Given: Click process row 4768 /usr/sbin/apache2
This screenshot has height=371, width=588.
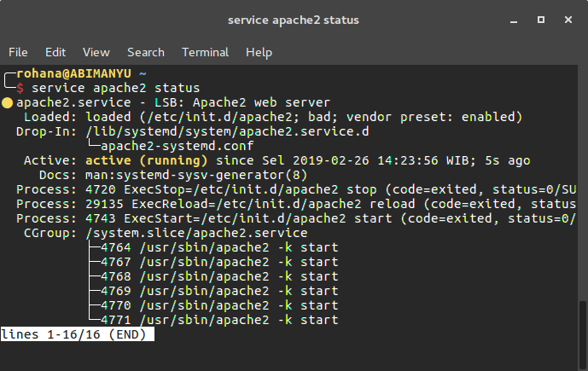Looking at the screenshot, I should point(219,276).
